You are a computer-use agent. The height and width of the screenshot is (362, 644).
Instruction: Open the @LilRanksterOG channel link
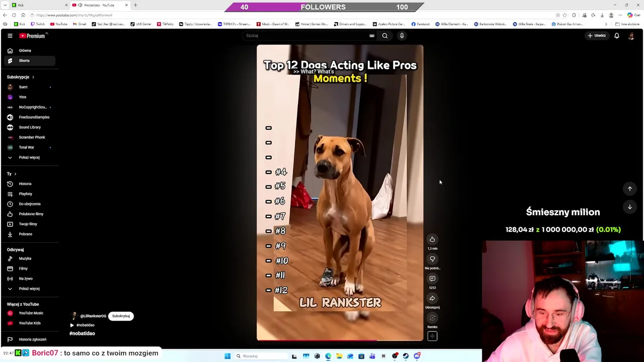(x=93, y=316)
